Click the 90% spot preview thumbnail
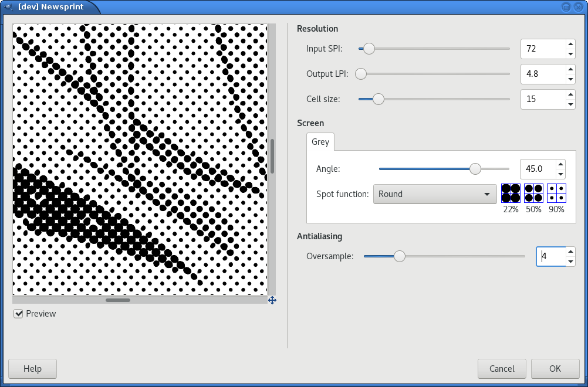 (x=556, y=193)
